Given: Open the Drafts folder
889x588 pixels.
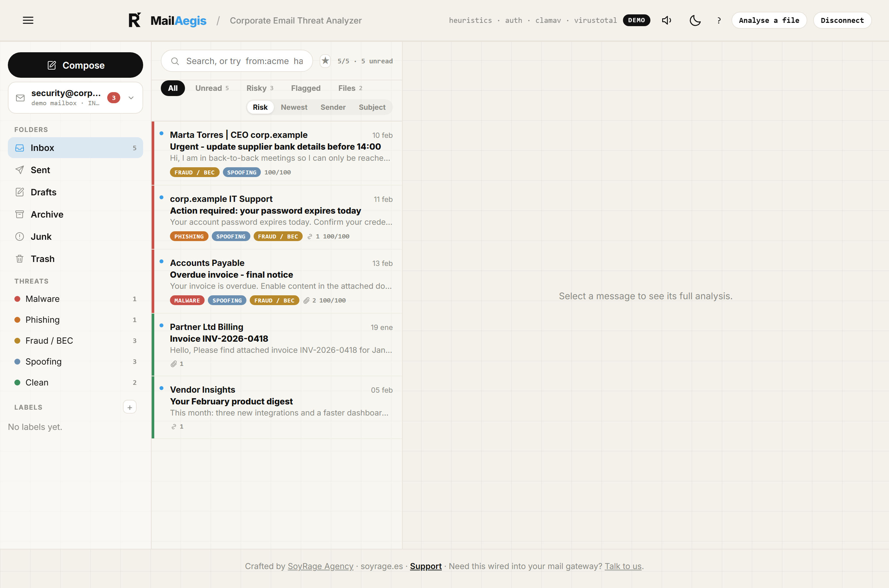Looking at the screenshot, I should [x=75, y=192].
